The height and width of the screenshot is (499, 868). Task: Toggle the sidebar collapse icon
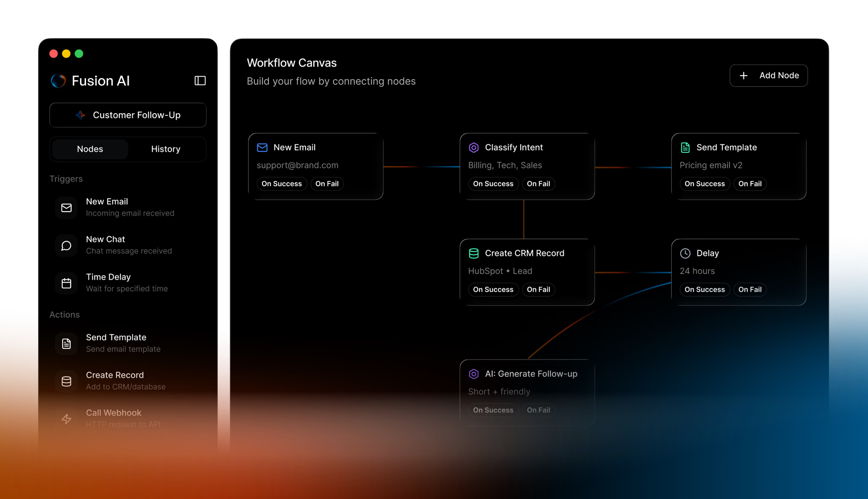point(200,81)
